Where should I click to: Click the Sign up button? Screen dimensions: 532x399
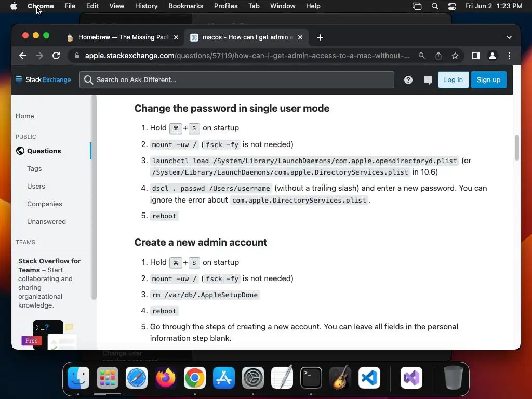pyautogui.click(x=488, y=79)
